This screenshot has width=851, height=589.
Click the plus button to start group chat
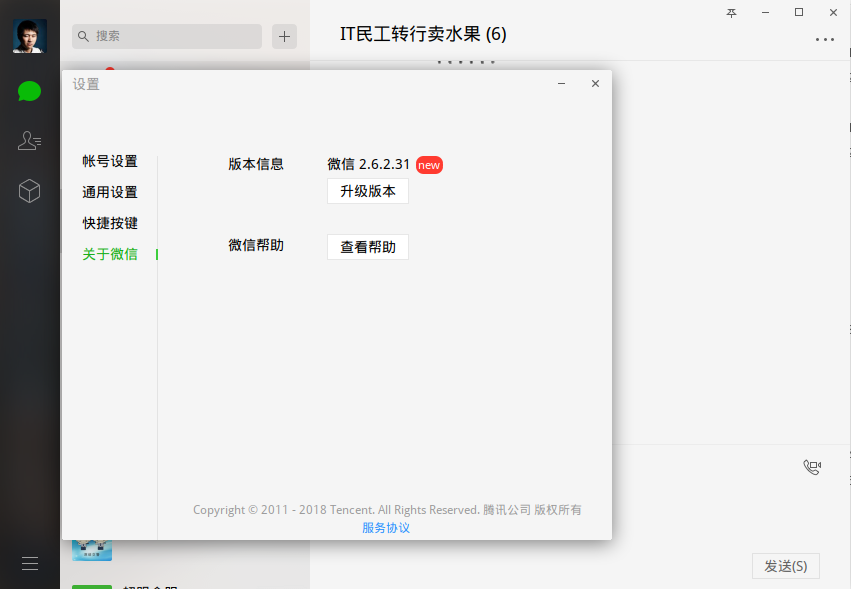coord(284,36)
